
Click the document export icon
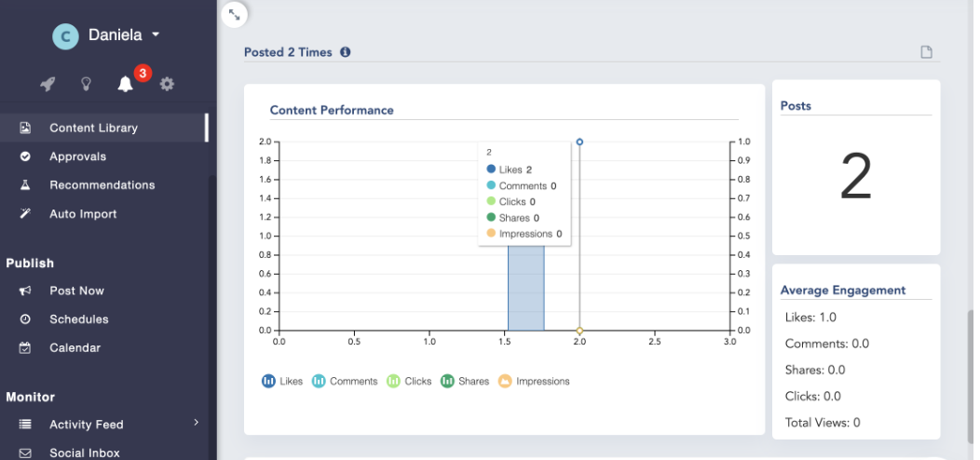coord(926,52)
